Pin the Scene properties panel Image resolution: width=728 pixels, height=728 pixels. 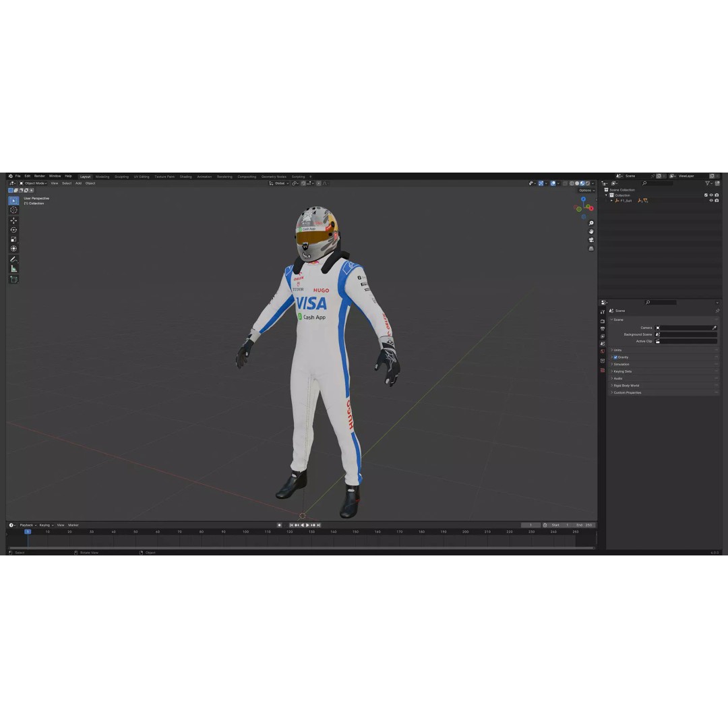coord(717,311)
